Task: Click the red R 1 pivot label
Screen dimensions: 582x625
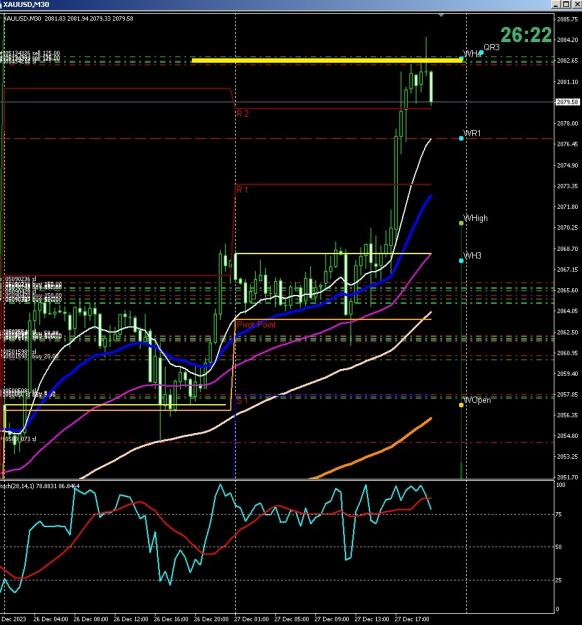Action: click(242, 189)
